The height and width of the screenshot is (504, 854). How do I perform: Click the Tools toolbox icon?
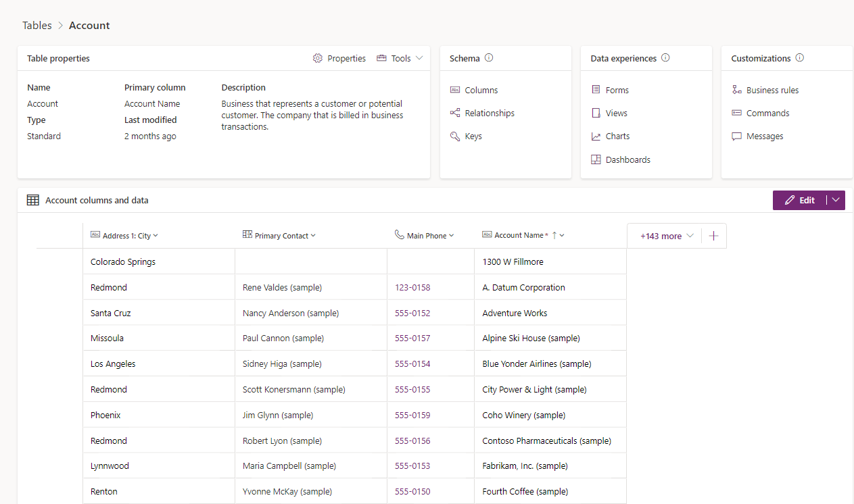(381, 59)
